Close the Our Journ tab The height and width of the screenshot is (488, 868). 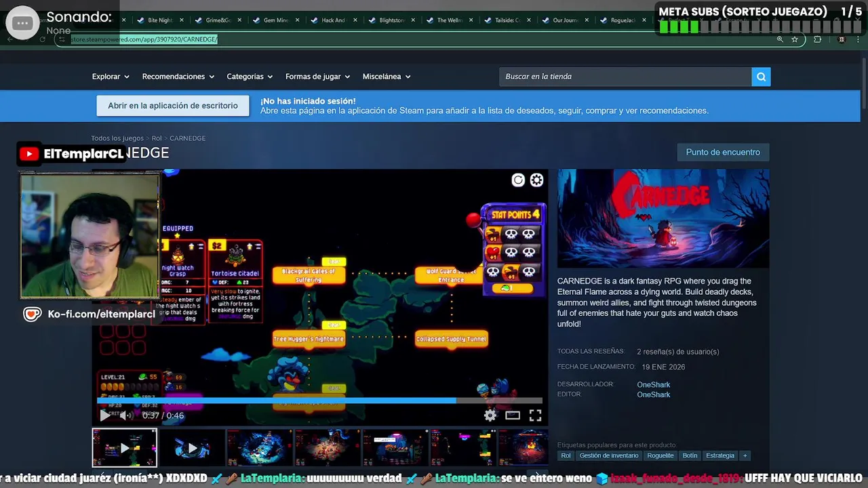pyautogui.click(x=586, y=20)
